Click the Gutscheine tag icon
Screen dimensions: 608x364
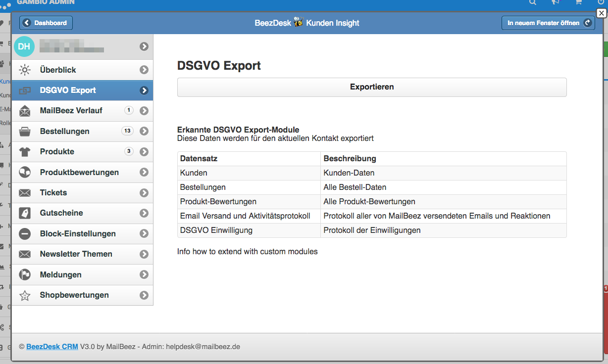(25, 213)
